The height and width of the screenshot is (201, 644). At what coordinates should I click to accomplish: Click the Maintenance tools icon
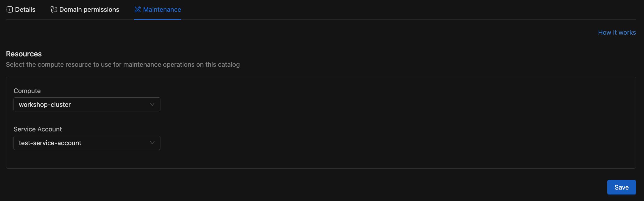[x=138, y=9]
